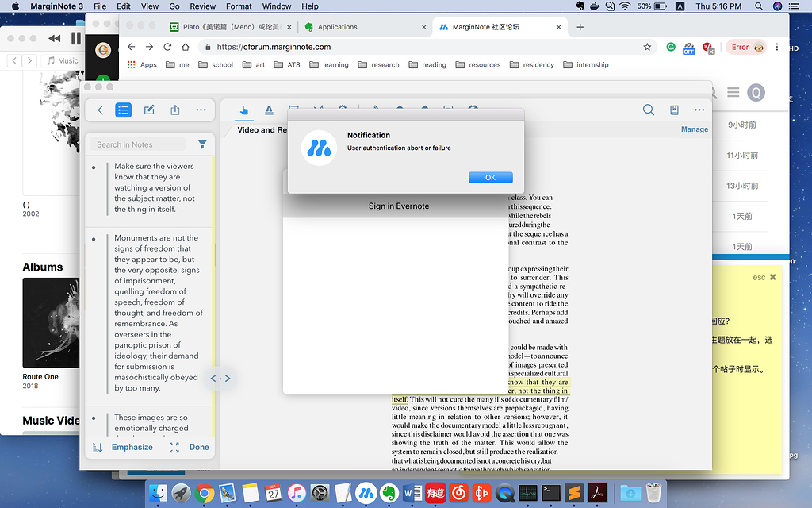
Task: Open the sort order icon beside Emphasize
Action: pyautogui.click(x=98, y=448)
